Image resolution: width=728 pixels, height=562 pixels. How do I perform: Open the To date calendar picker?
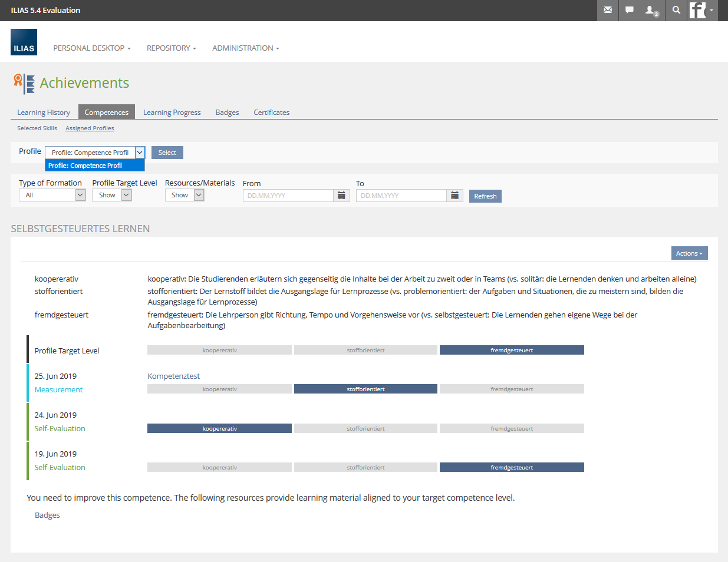coord(454,196)
